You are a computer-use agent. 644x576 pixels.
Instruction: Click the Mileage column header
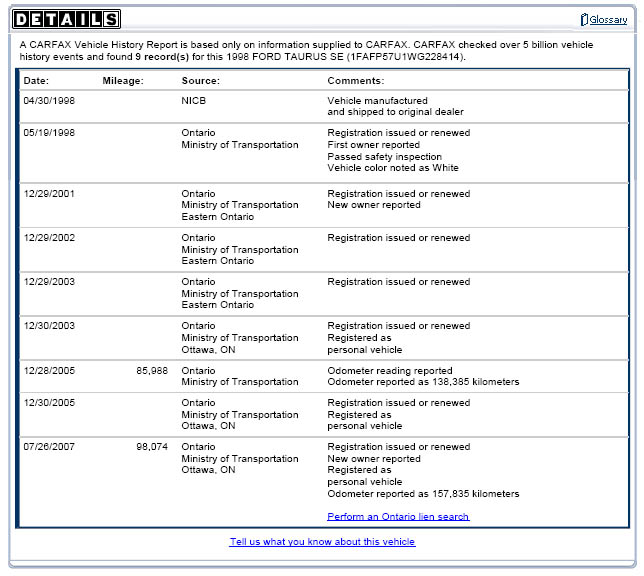click(123, 80)
